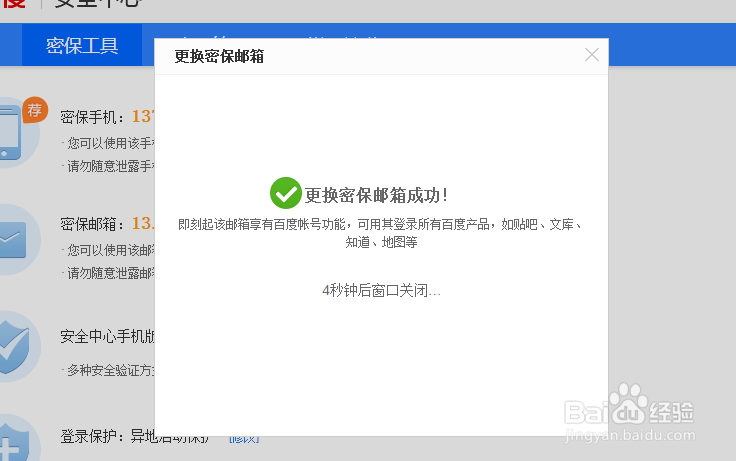Image resolution: width=736 pixels, height=461 pixels.
Task: Click the 荐 recommendation badge
Action: [35, 110]
